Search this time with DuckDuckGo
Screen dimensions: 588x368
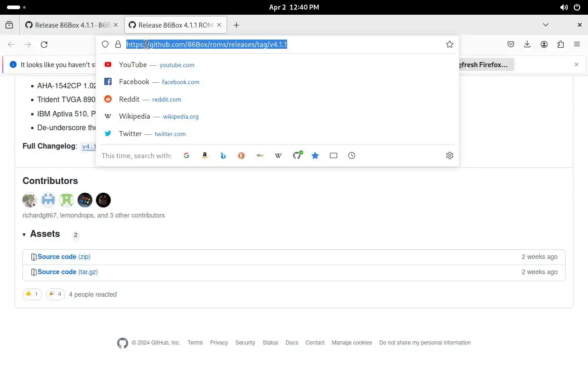(242, 155)
